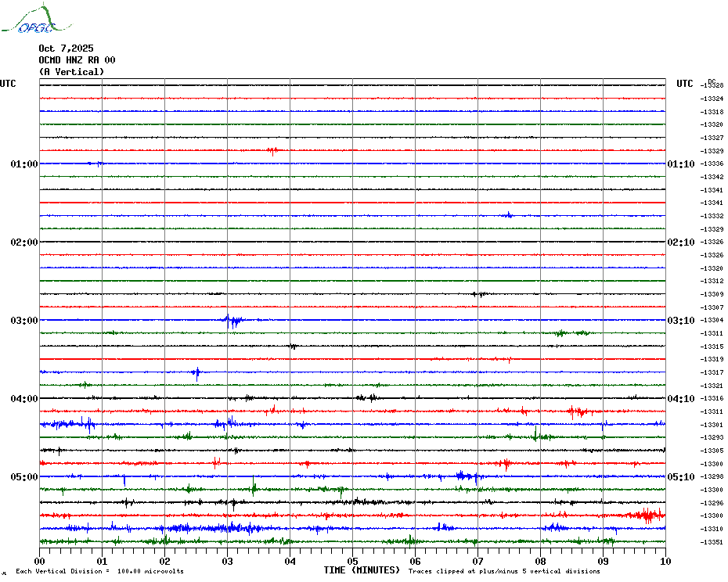
Task: Click the -13351 offset value at bottom right
Action: tap(712, 542)
